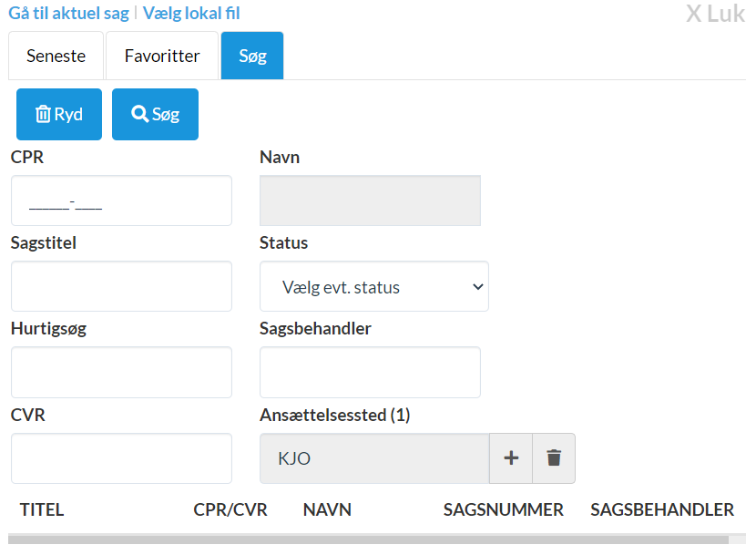The width and height of the screenshot is (756, 555).
Task: Focus the Hurtigsøg input box
Action: coord(121,373)
